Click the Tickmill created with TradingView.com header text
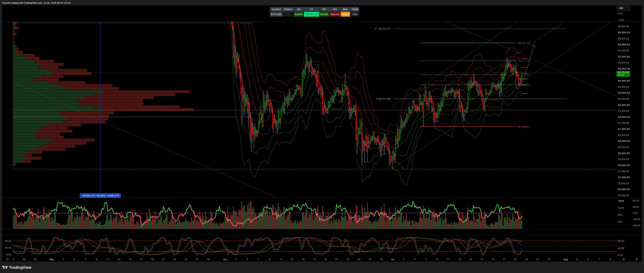 point(36,3)
